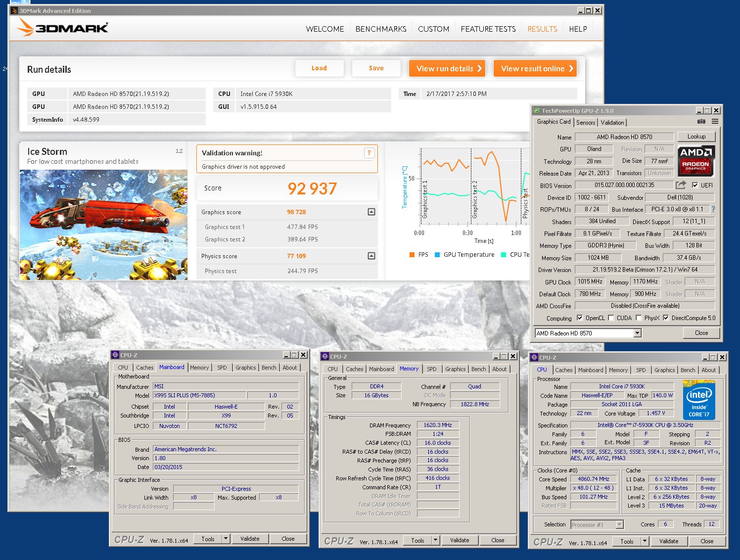Open Caches tab in Mainboard CPU-Z window

click(x=145, y=368)
